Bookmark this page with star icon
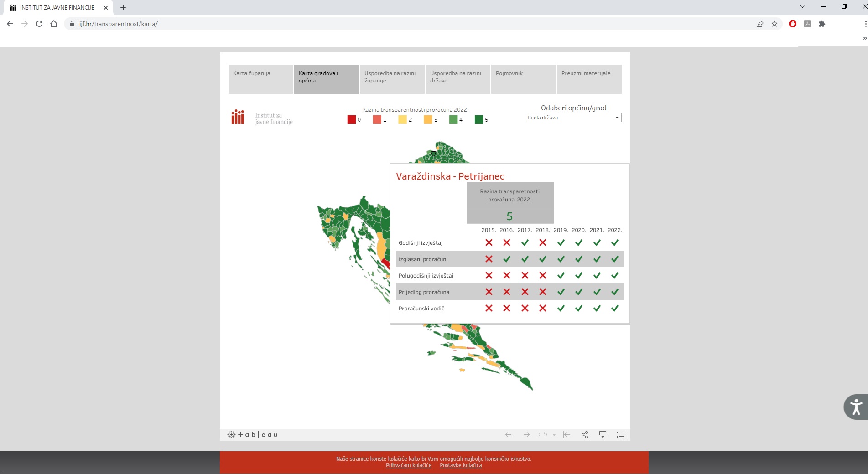The image size is (868, 474). pyautogui.click(x=774, y=24)
